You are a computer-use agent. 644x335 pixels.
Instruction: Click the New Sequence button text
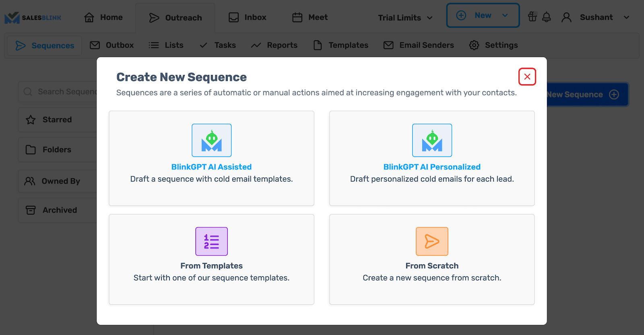575,95
